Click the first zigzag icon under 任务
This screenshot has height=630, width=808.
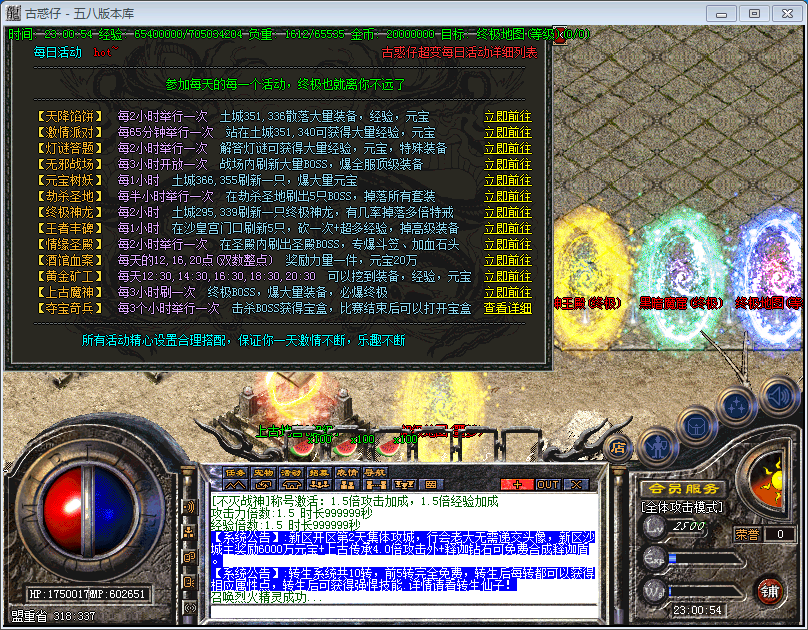coord(235,485)
